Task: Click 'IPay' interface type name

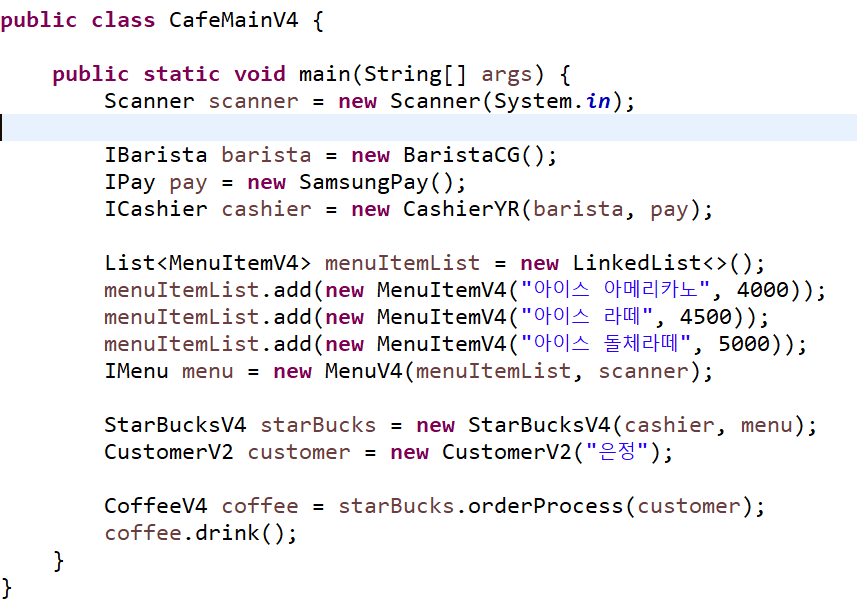Action: (x=130, y=183)
